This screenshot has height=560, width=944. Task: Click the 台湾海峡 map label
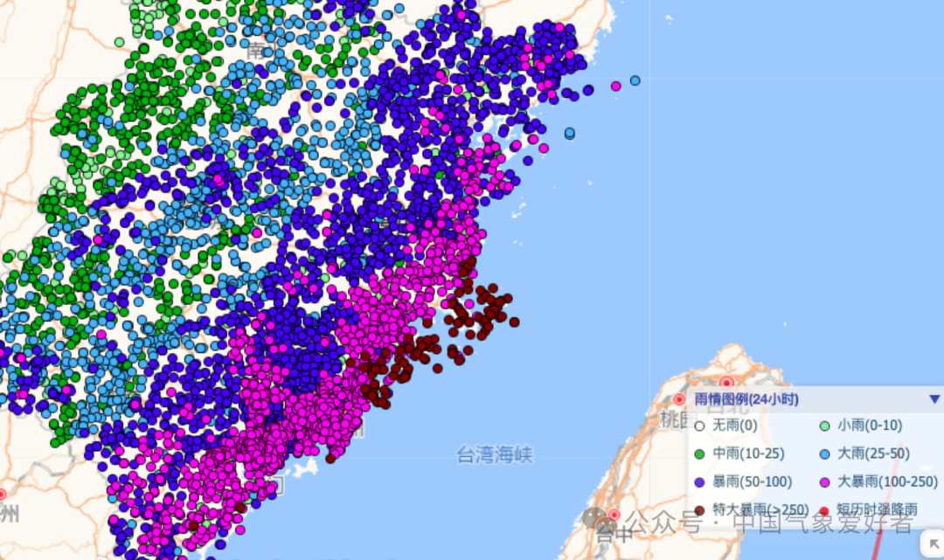pyautogui.click(x=495, y=453)
